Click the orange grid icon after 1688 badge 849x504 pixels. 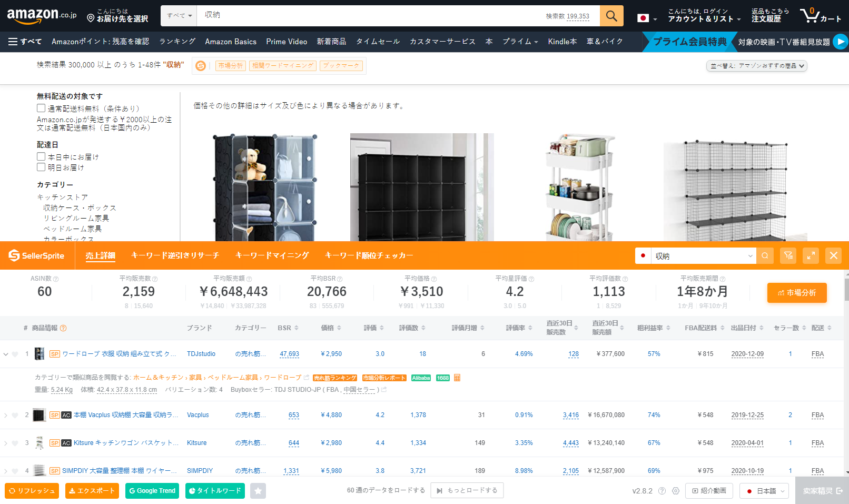click(x=457, y=378)
